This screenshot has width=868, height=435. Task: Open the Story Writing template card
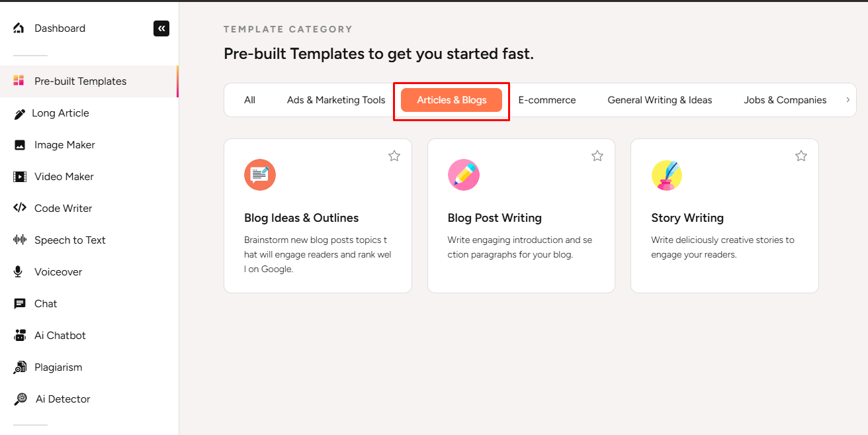pyautogui.click(x=724, y=218)
